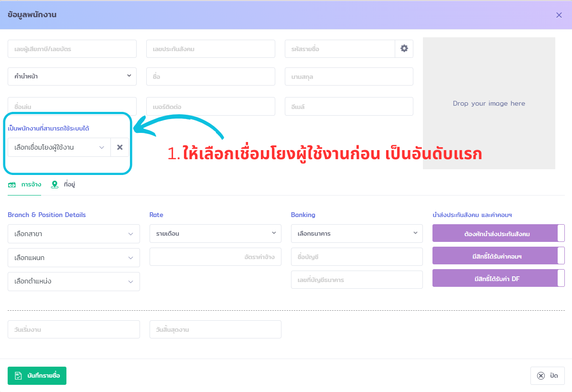572x392 pixels.
Task: Click the gear icon beside the code field
Action: pyautogui.click(x=404, y=48)
